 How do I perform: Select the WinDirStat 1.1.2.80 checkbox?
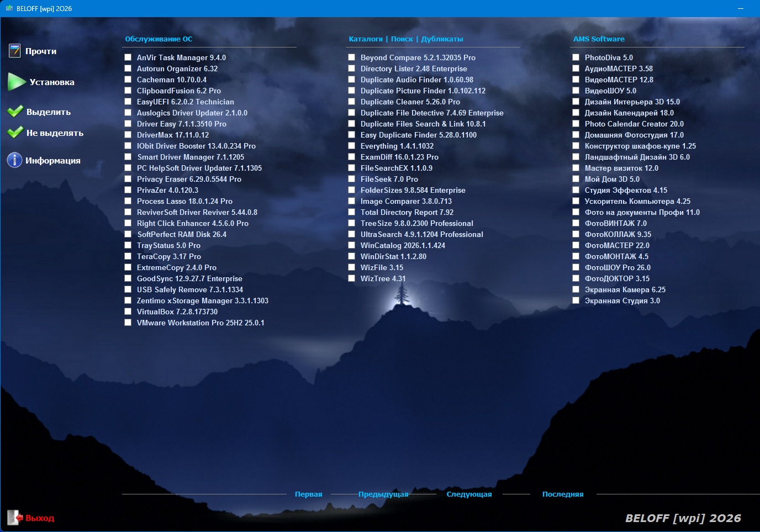(x=352, y=256)
